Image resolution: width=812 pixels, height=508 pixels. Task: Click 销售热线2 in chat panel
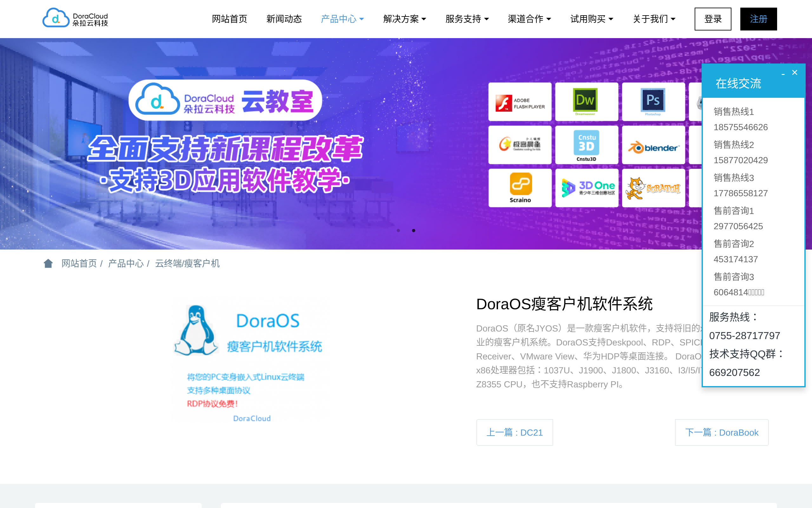click(x=734, y=144)
